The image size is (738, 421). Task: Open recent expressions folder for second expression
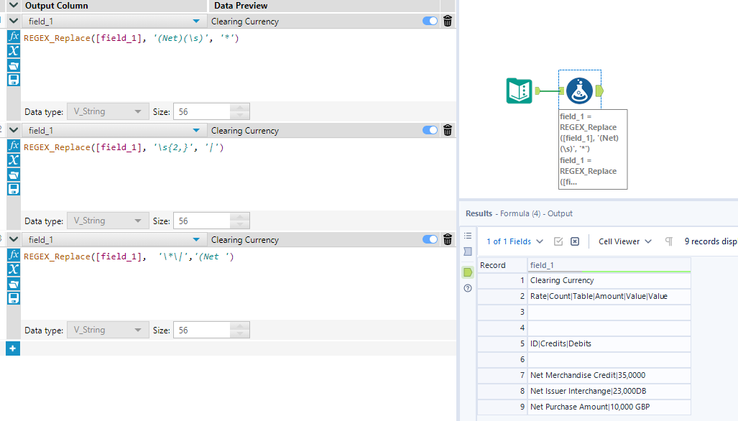(x=14, y=175)
